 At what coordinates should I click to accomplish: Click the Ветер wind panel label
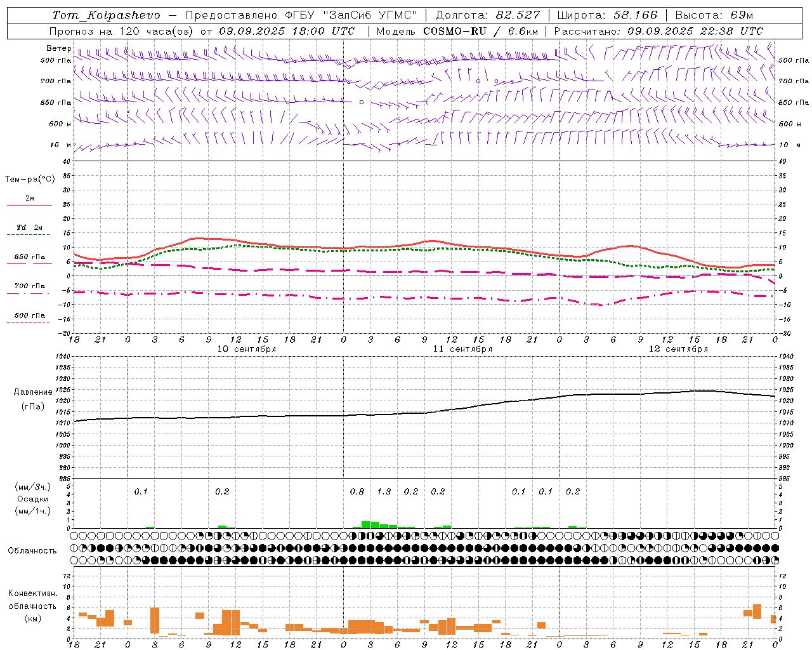pos(58,48)
